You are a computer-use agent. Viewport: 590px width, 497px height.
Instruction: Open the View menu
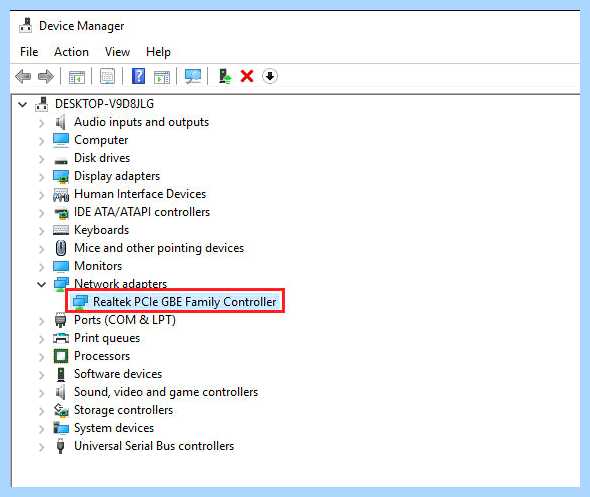click(x=117, y=52)
